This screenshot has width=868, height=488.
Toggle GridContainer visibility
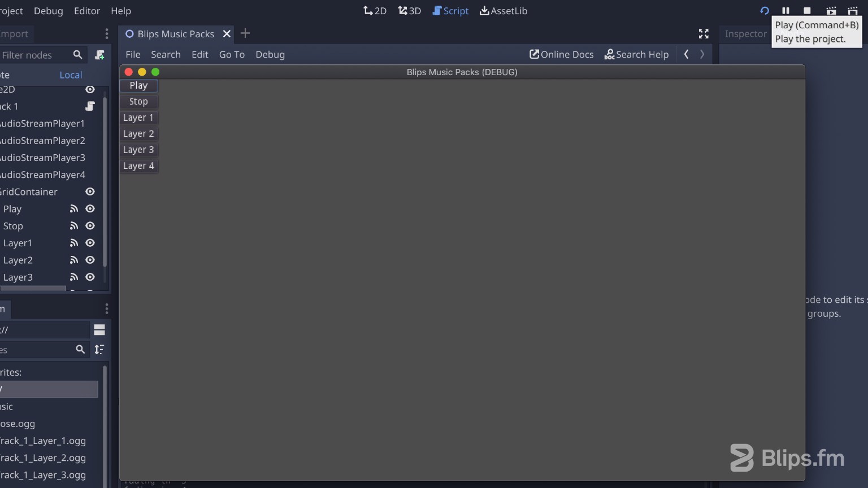tap(90, 191)
